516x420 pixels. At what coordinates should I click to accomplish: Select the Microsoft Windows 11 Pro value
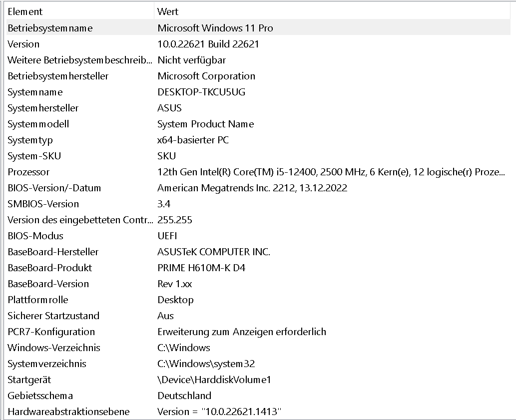pyautogui.click(x=215, y=28)
